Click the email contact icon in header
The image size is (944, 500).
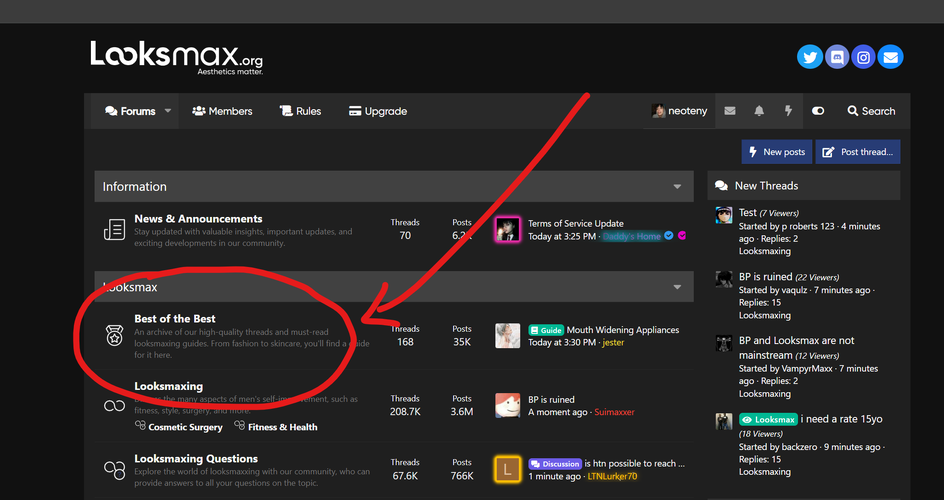pyautogui.click(x=890, y=57)
